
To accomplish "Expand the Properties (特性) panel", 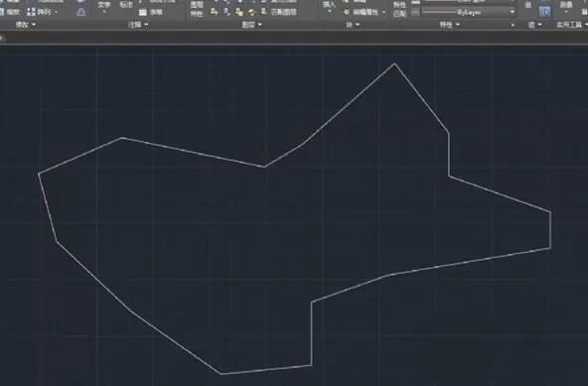I will click(x=450, y=25).
